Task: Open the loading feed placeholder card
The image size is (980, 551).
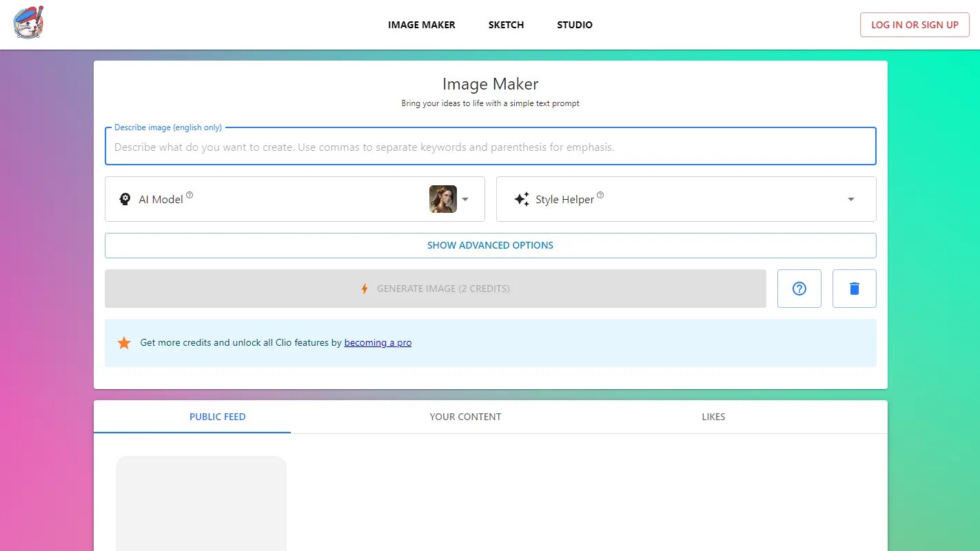Action: coord(201,503)
